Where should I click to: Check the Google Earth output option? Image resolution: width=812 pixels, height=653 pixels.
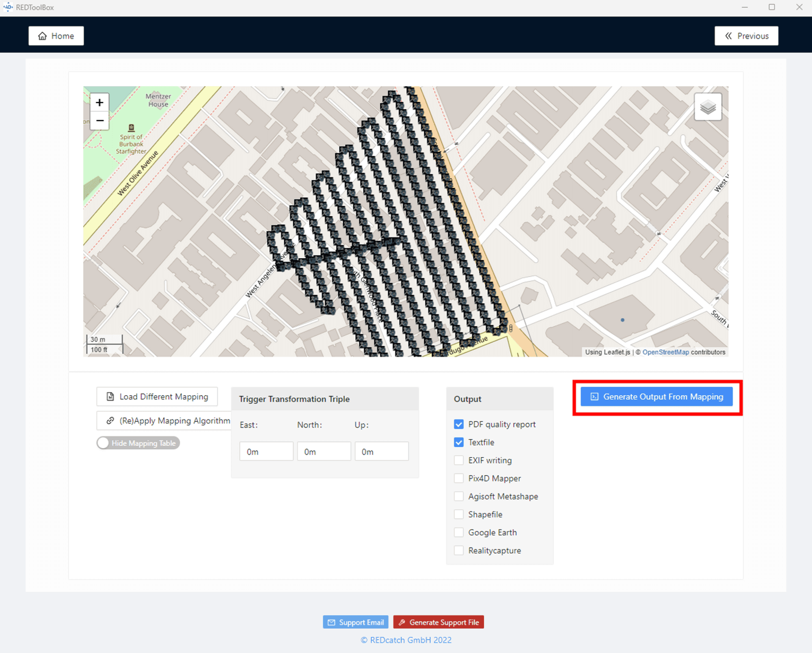click(459, 532)
